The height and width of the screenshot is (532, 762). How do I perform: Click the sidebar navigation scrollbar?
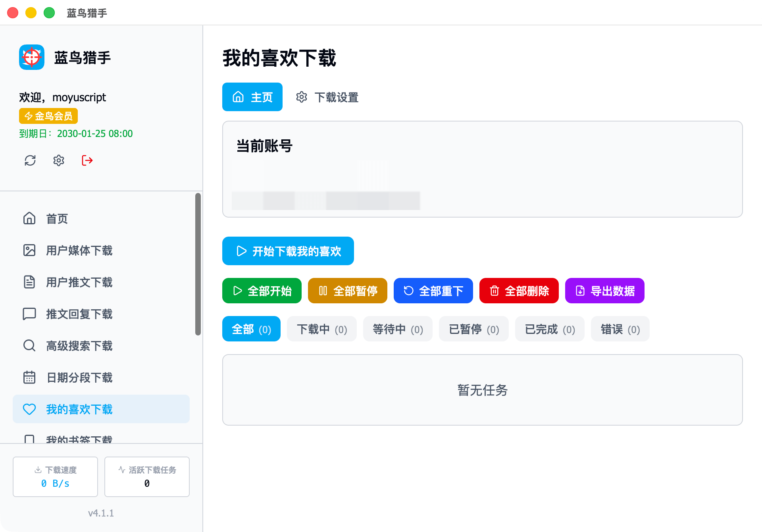pos(198,264)
